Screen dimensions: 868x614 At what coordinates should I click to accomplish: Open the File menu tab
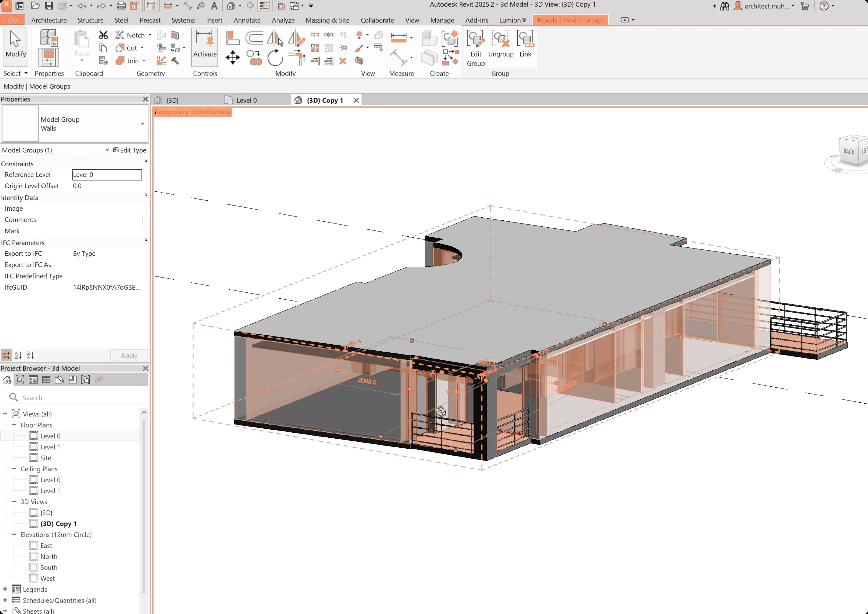tap(12, 21)
